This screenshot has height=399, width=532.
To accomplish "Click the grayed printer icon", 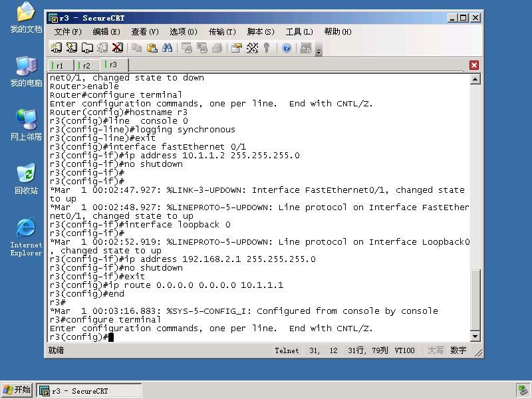I will click(x=217, y=48).
